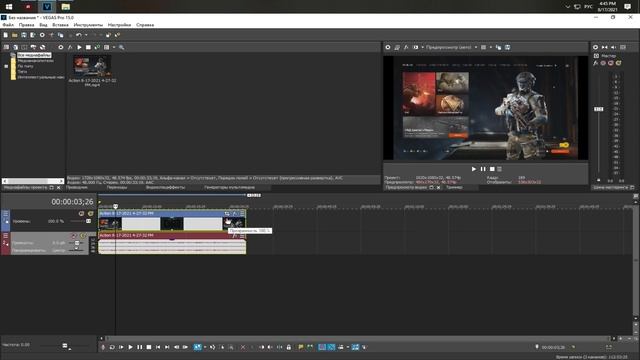Click the Record button in timeline transport
The height and width of the screenshot is (360, 640).
coord(103,347)
